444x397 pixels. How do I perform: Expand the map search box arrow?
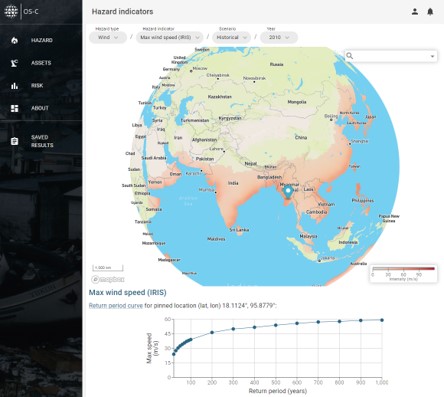point(432,56)
